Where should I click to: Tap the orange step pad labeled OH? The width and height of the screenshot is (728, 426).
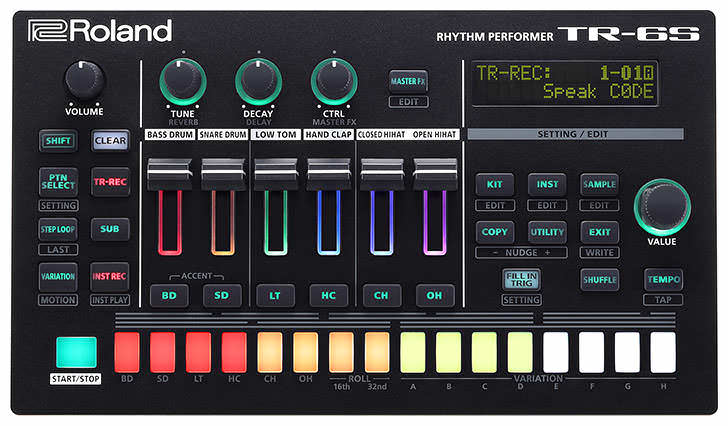coord(306,352)
